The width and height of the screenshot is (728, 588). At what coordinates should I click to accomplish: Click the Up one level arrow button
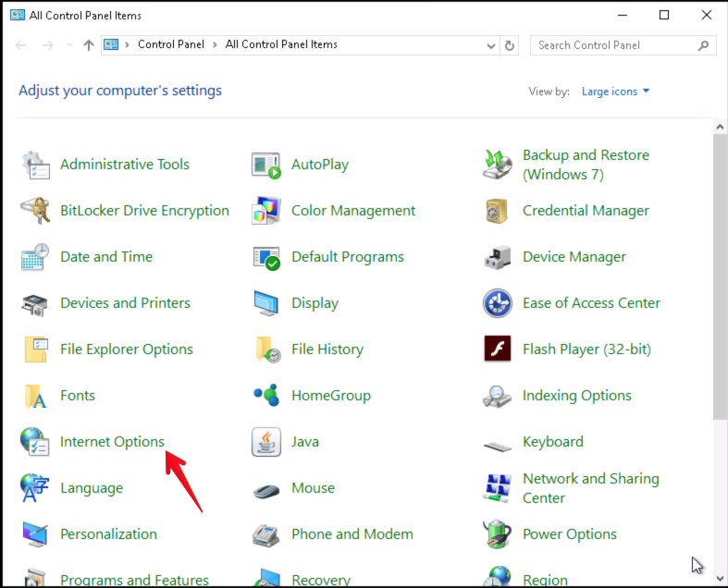[89, 45]
